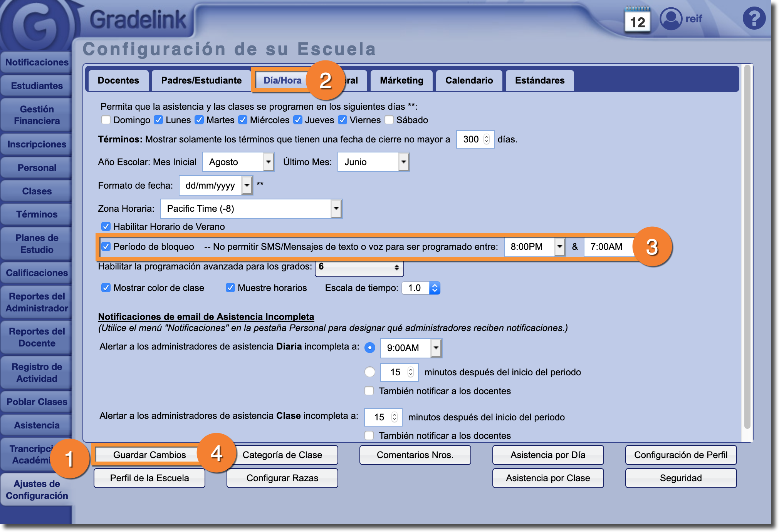
Task: Click the Escala de tiempo stepper arrows
Action: 435,288
